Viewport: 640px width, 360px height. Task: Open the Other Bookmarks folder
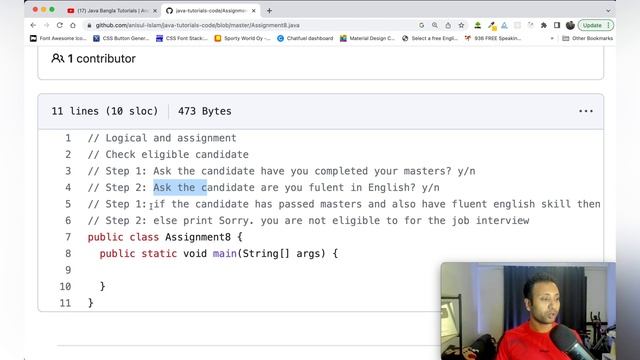pyautogui.click(x=587, y=38)
